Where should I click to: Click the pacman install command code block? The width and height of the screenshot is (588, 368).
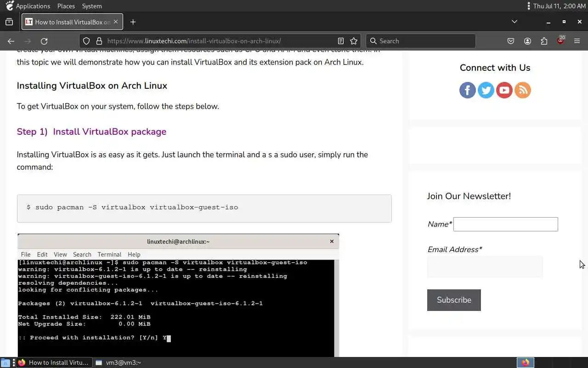[204, 208]
